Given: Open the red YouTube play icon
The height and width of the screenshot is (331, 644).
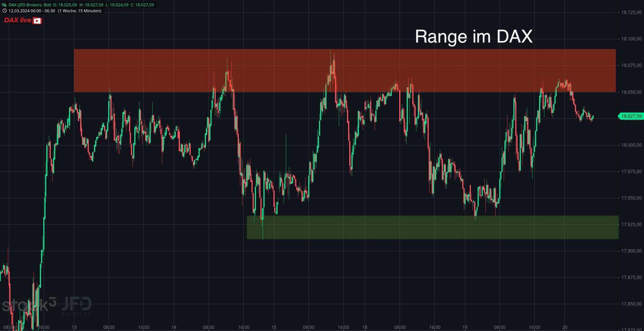Looking at the screenshot, I should coord(37,21).
